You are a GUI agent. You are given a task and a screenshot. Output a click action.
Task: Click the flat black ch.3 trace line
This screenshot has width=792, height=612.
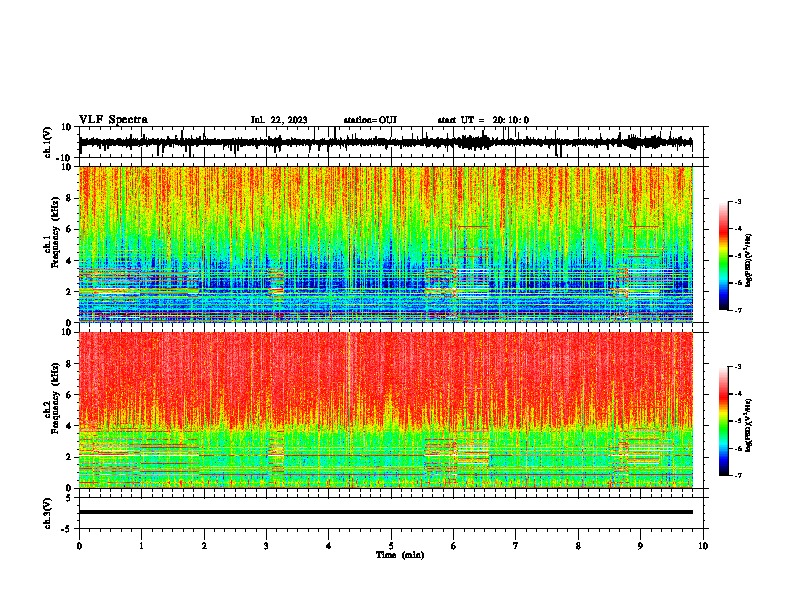click(x=386, y=512)
